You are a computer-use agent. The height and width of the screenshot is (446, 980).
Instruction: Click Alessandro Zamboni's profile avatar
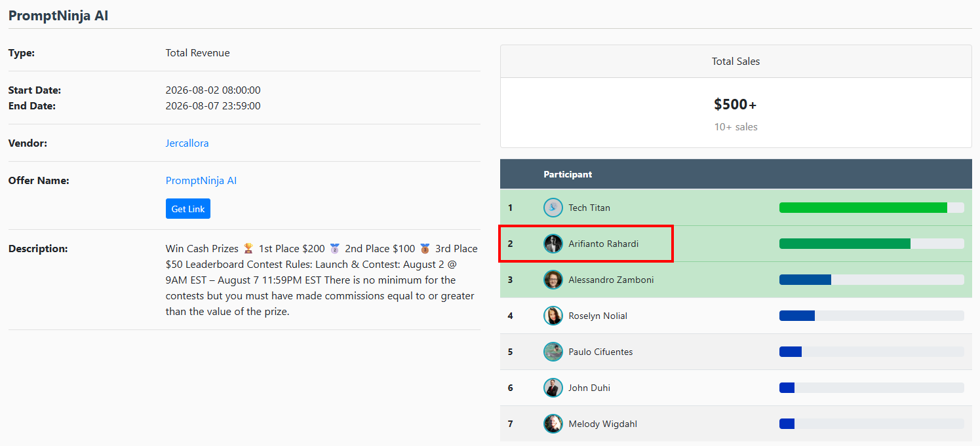(553, 280)
